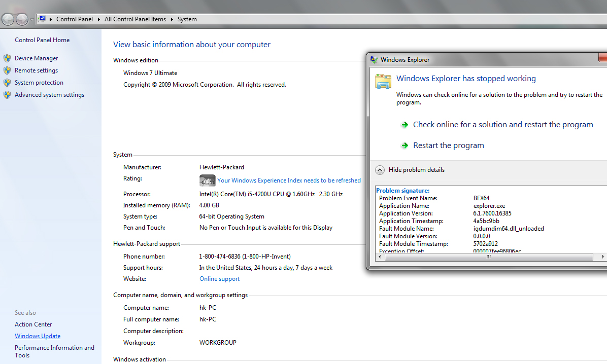Click green arrow beside Check online option
This screenshot has height=364, width=607.
click(x=404, y=125)
